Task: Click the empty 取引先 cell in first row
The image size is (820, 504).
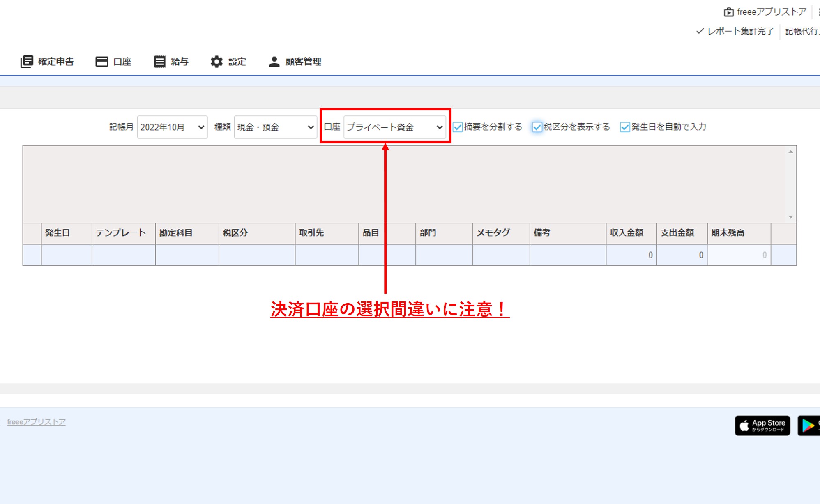Action: (327, 255)
